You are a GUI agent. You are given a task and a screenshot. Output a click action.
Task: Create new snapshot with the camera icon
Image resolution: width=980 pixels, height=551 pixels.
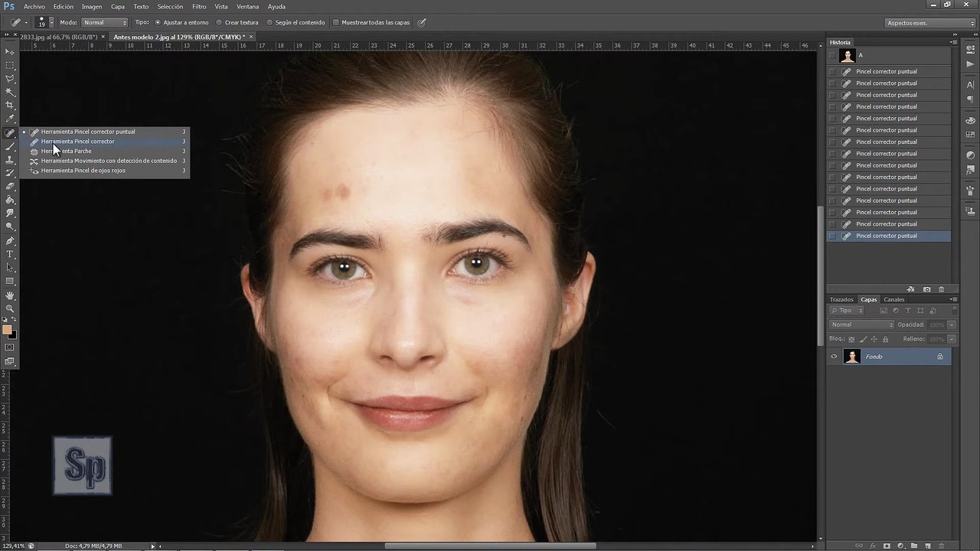tap(926, 289)
